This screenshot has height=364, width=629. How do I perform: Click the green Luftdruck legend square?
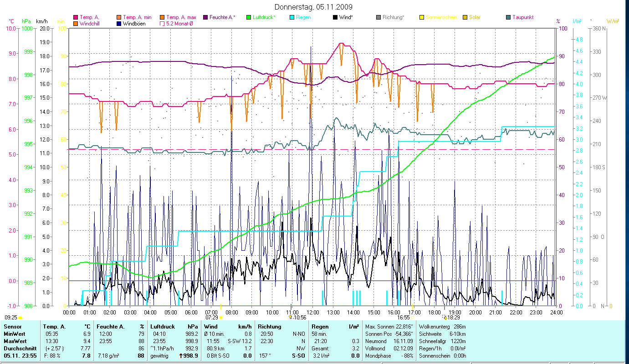pyautogui.click(x=249, y=17)
